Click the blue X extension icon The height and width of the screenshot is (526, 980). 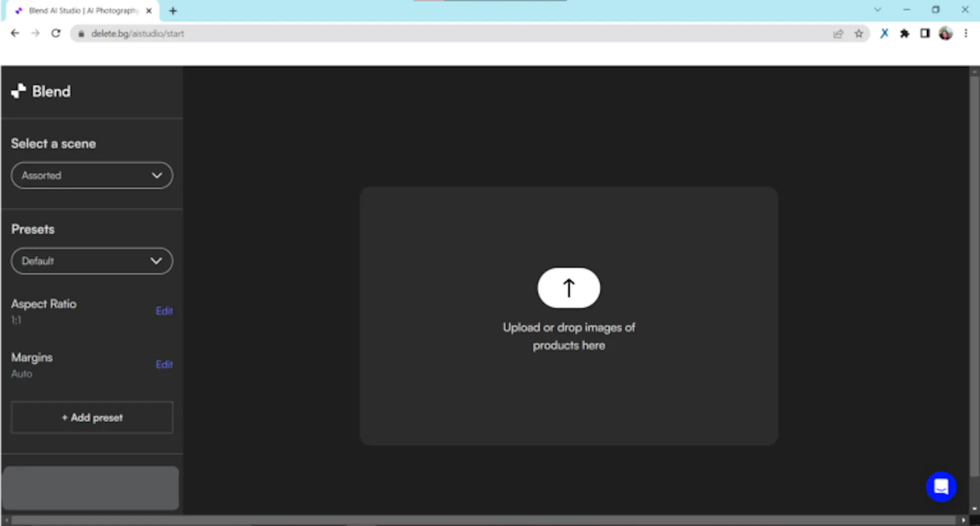885,33
